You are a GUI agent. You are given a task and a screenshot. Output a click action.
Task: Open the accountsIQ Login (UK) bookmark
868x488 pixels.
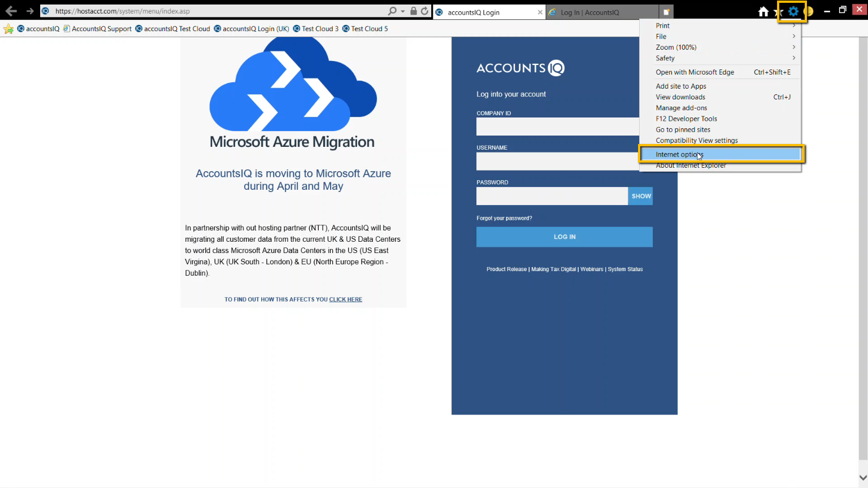[x=251, y=29]
